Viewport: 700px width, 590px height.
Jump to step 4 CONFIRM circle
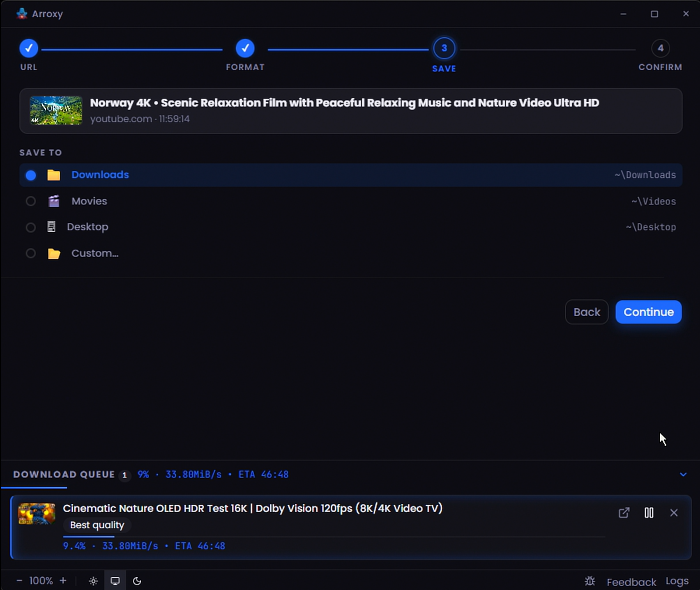point(660,48)
